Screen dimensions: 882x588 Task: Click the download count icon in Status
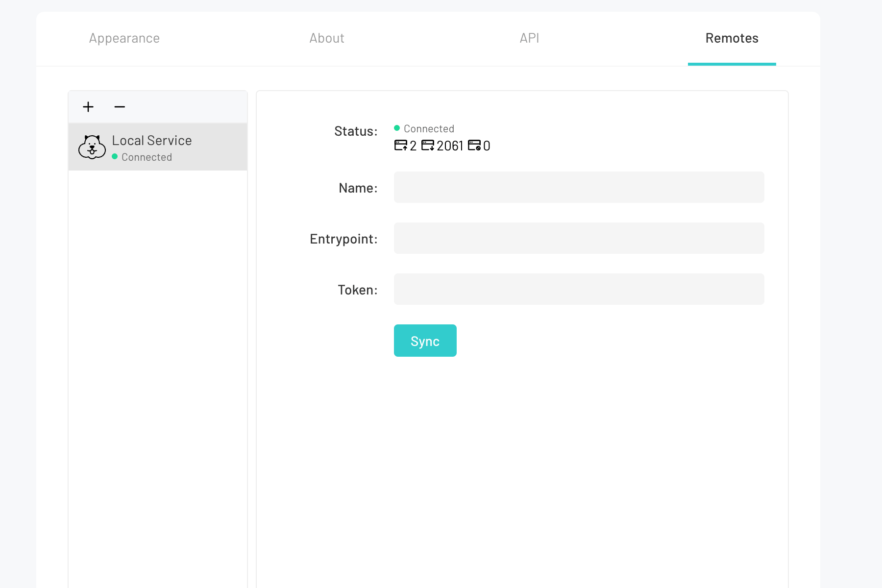[x=427, y=146]
